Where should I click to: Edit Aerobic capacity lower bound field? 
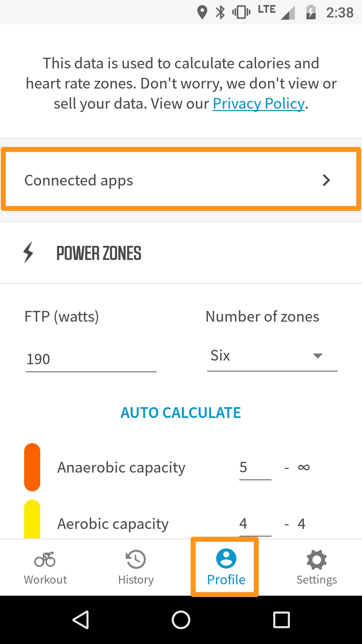point(255,524)
